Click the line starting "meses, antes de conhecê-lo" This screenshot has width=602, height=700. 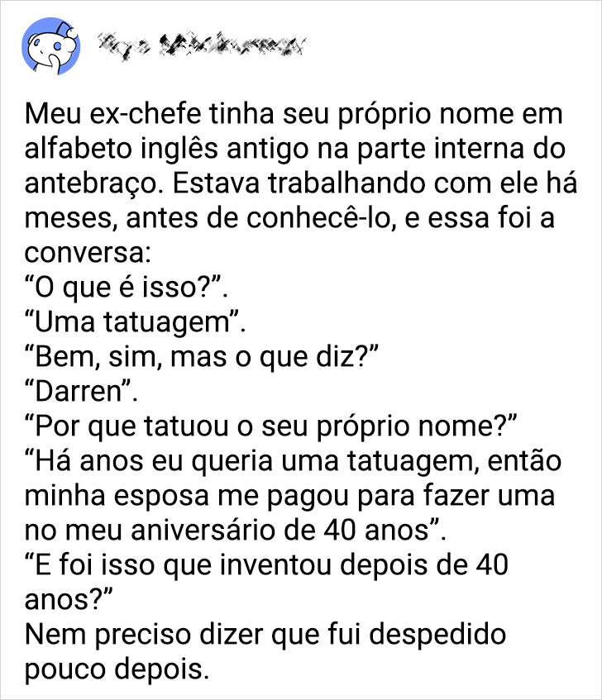coord(289,219)
